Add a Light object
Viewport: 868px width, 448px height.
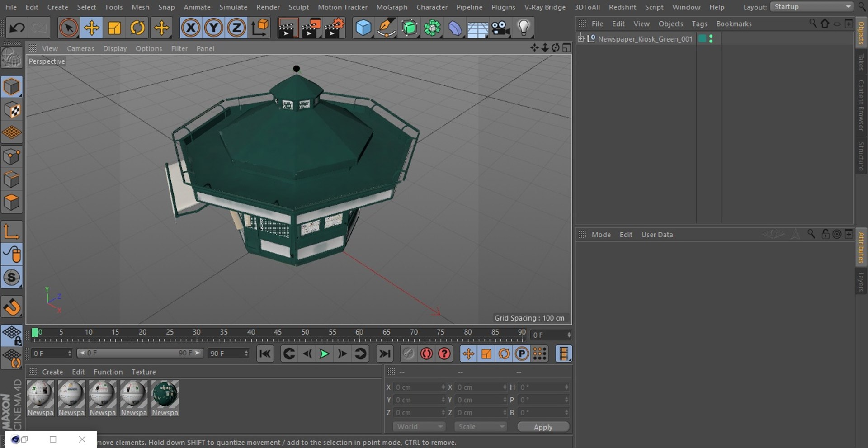coord(524,28)
